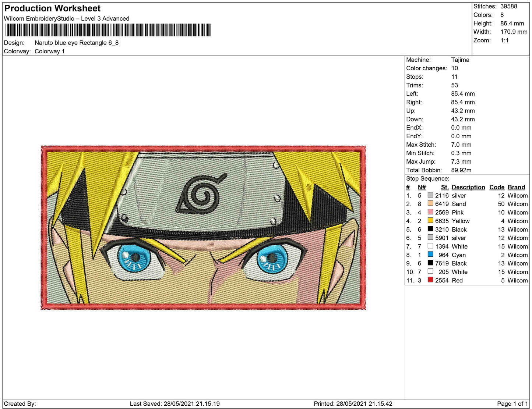
Task: Click the Naruto embroidery design preview
Action: coord(203,228)
